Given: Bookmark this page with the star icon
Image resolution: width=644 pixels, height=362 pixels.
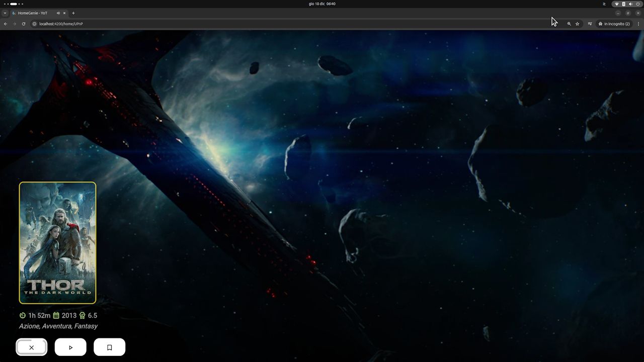Looking at the screenshot, I should click(x=578, y=24).
